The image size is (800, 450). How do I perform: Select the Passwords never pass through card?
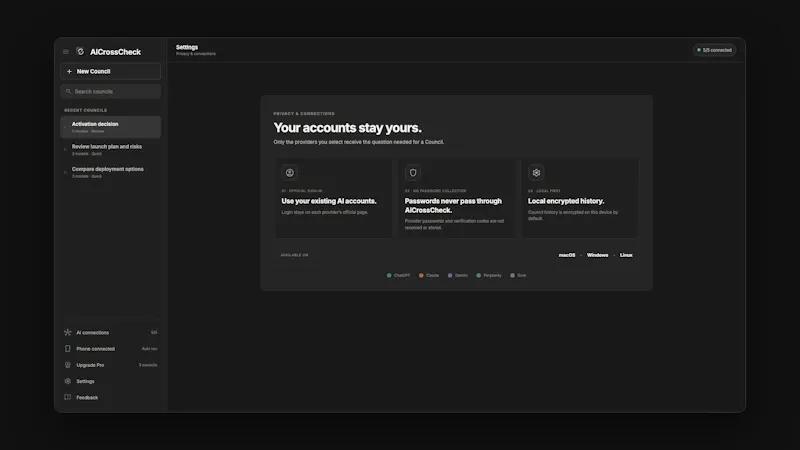tap(457, 198)
